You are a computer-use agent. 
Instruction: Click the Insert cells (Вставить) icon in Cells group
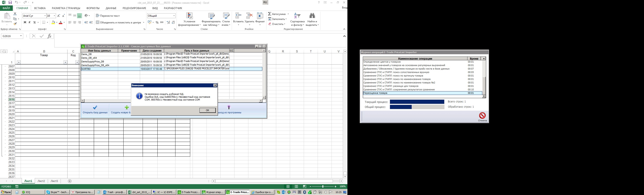[x=238, y=16]
